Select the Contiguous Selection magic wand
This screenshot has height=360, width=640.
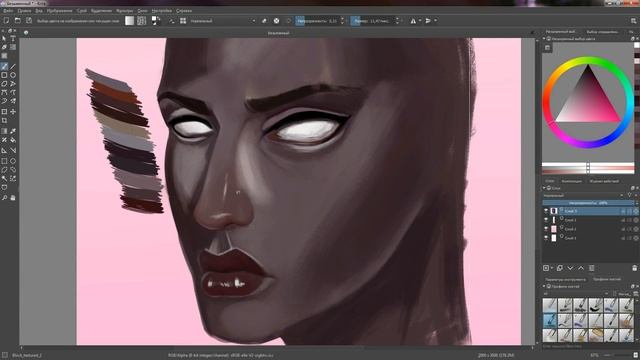click(x=4, y=178)
